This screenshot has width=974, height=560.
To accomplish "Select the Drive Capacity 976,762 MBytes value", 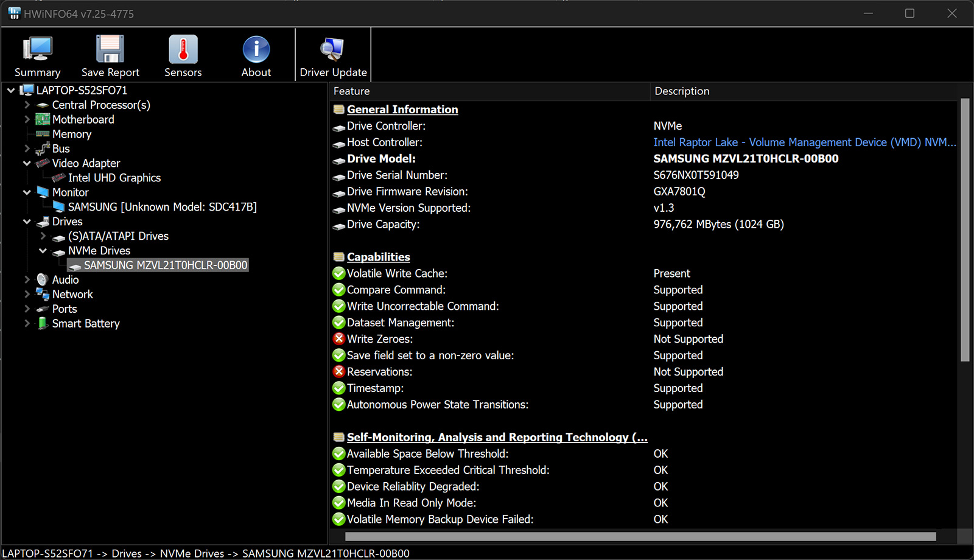I will 718,225.
